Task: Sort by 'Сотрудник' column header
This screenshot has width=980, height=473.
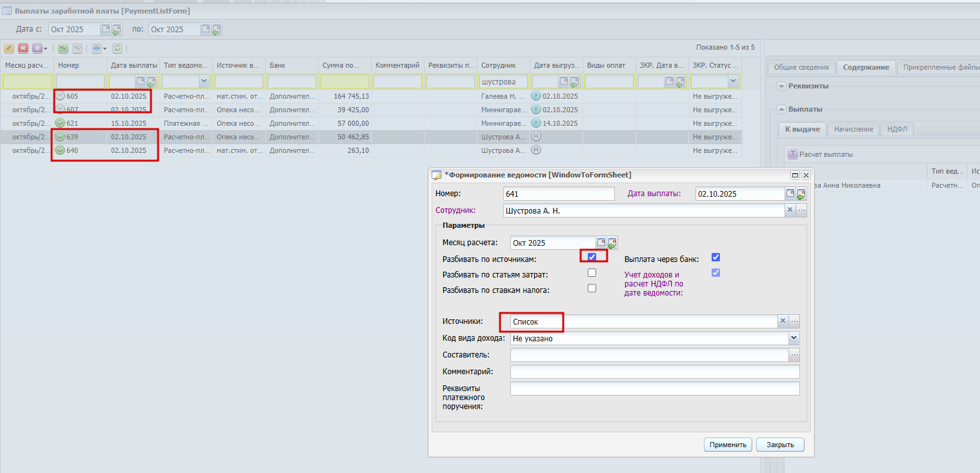Action: coord(504,65)
